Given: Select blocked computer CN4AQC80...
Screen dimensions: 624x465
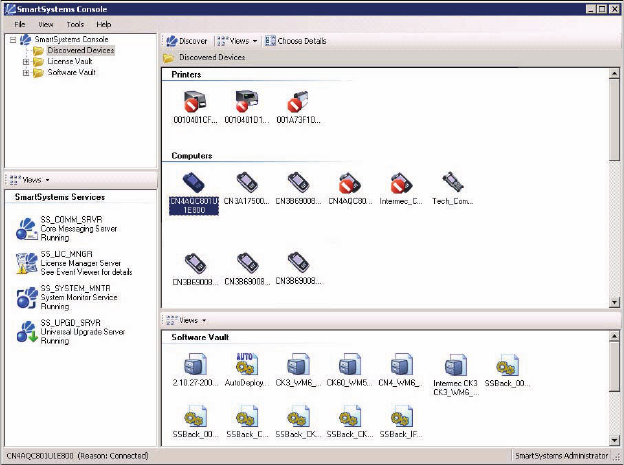Looking at the screenshot, I should coord(350,183).
